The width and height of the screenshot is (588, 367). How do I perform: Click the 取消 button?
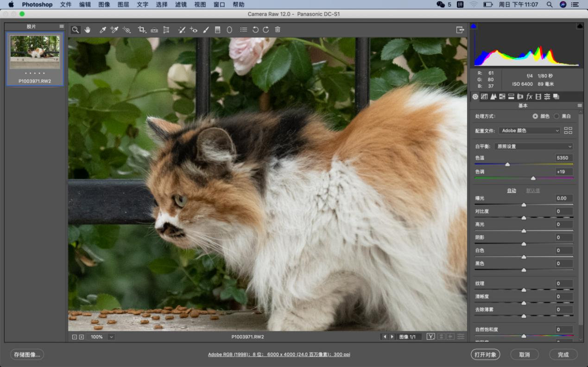(x=525, y=355)
